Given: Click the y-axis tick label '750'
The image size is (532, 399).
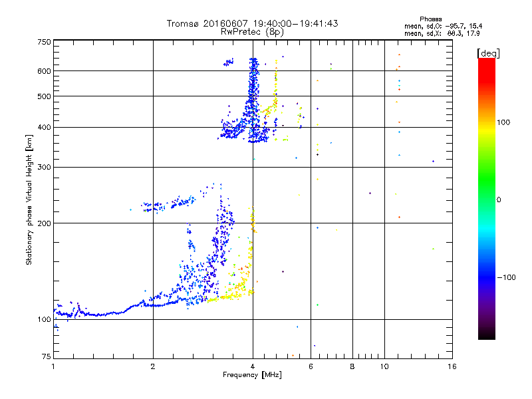Looking at the screenshot, I should click(x=44, y=42).
